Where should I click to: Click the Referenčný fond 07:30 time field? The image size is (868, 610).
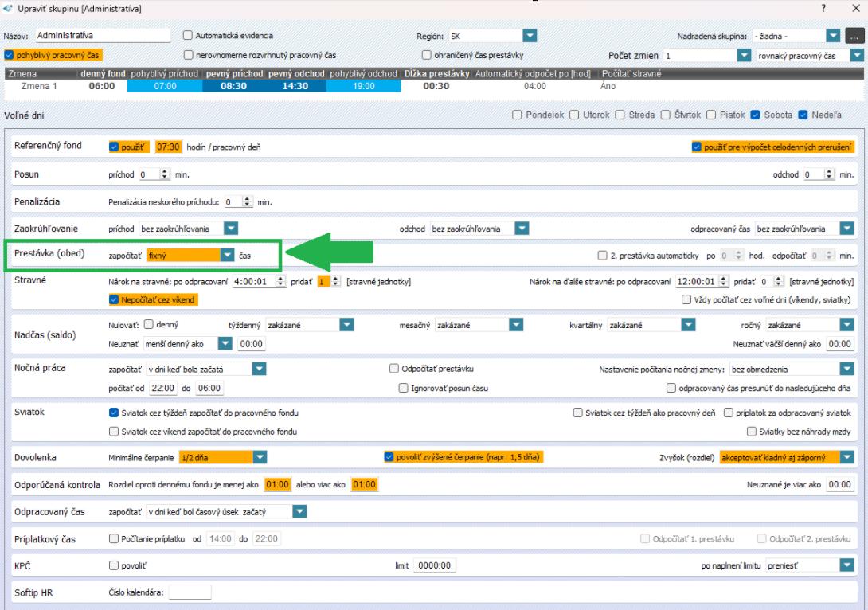169,147
